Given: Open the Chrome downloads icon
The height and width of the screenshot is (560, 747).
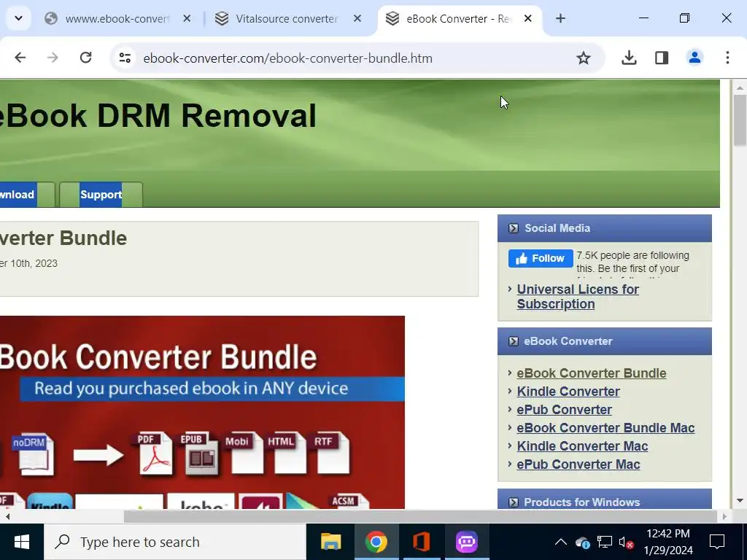Looking at the screenshot, I should tap(629, 58).
